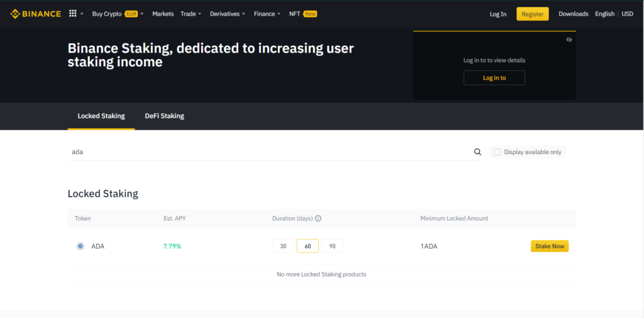Image resolution: width=644 pixels, height=318 pixels.
Task: Change currency from USD
Action: click(x=627, y=14)
